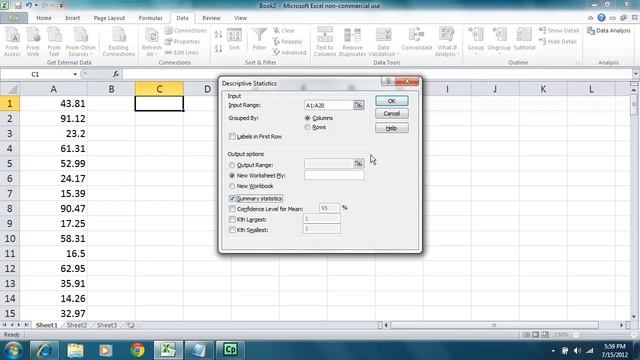Enable Kth Smallest checkbox
The height and width of the screenshot is (360, 640).
(x=232, y=230)
